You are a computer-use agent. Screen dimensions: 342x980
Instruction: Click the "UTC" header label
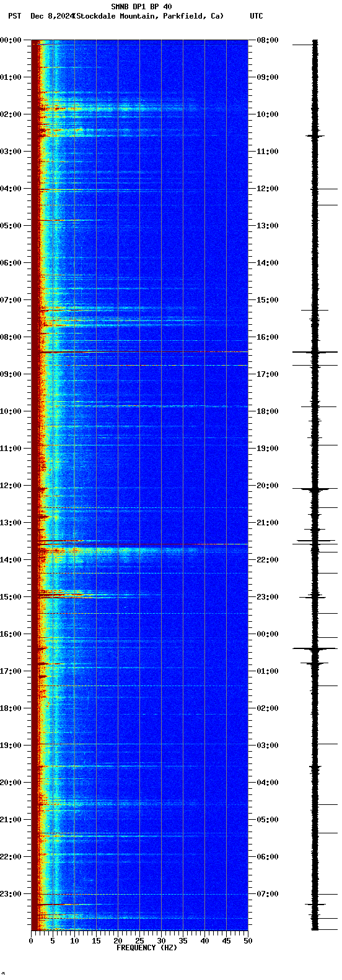(256, 16)
